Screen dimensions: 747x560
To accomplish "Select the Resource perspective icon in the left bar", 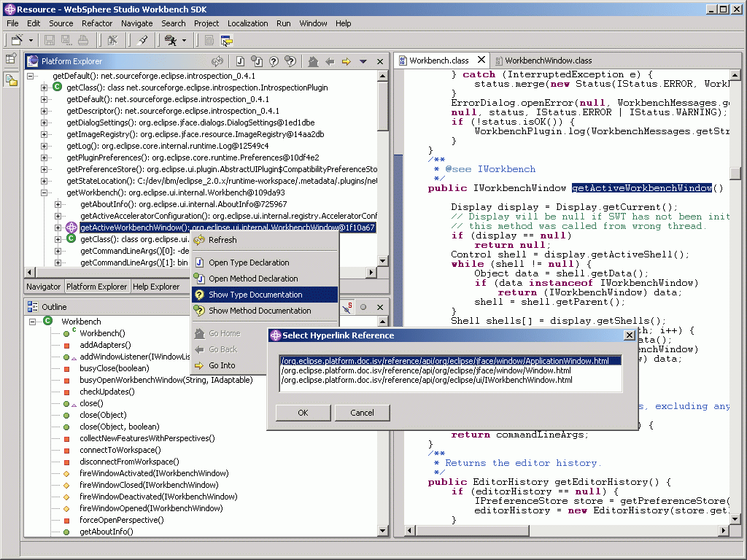I will click(x=11, y=80).
